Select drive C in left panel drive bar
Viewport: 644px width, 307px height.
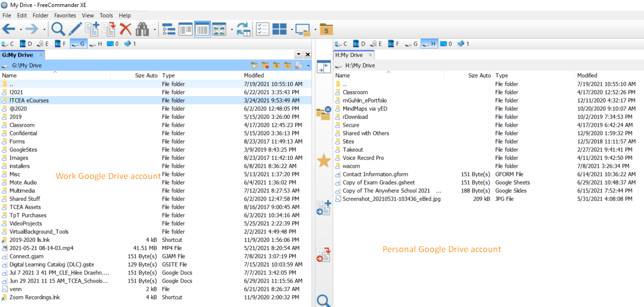[x=7, y=44]
